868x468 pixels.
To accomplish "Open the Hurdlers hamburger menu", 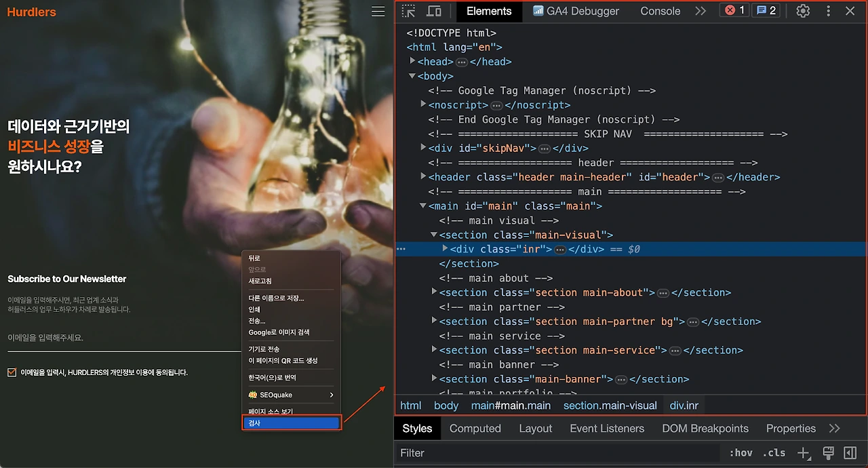I will click(x=378, y=12).
